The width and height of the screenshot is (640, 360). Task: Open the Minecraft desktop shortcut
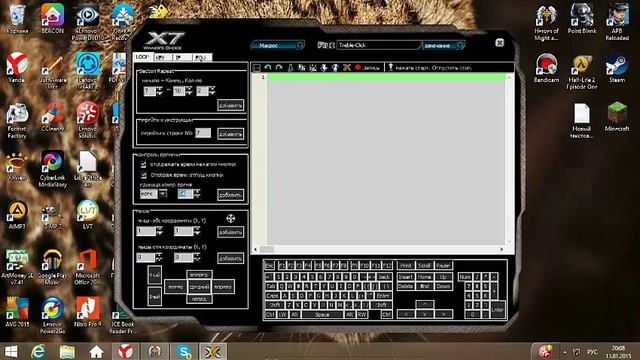(x=617, y=117)
